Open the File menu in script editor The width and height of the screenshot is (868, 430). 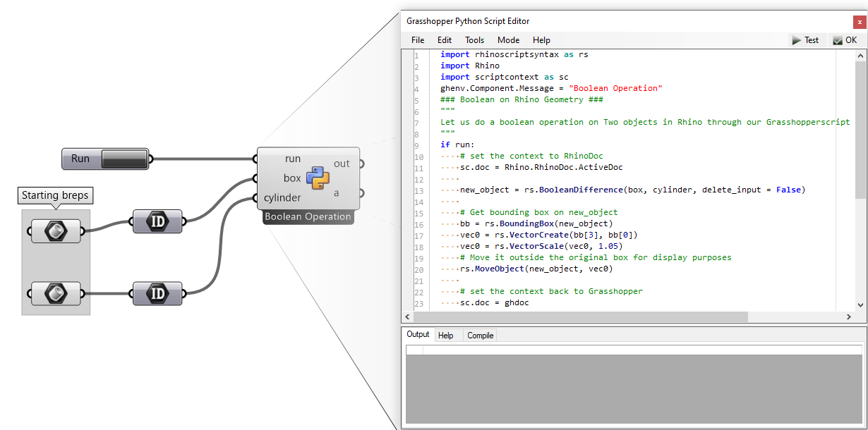coord(418,40)
